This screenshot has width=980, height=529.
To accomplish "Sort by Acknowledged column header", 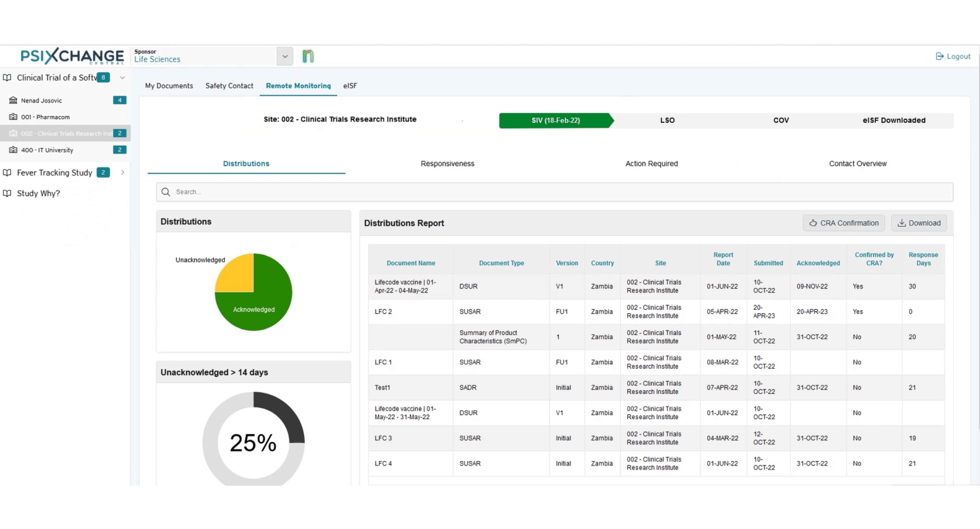I will [x=818, y=263].
